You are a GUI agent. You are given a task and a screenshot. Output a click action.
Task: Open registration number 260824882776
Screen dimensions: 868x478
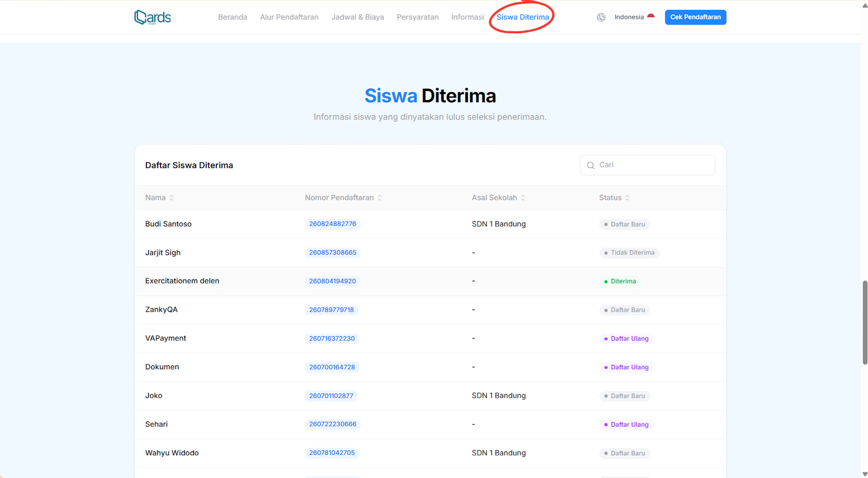tap(332, 224)
